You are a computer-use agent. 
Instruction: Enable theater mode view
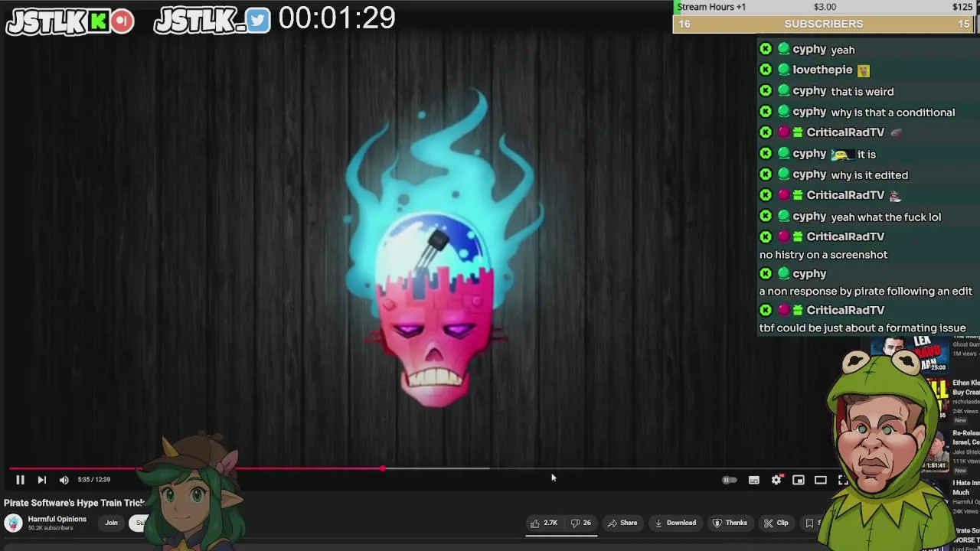(821, 480)
